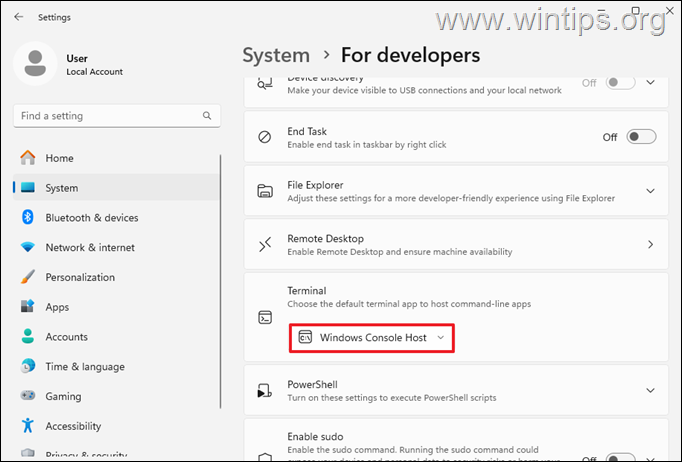Select Personalization in the sidebar
The image size is (682, 462).
117,277
